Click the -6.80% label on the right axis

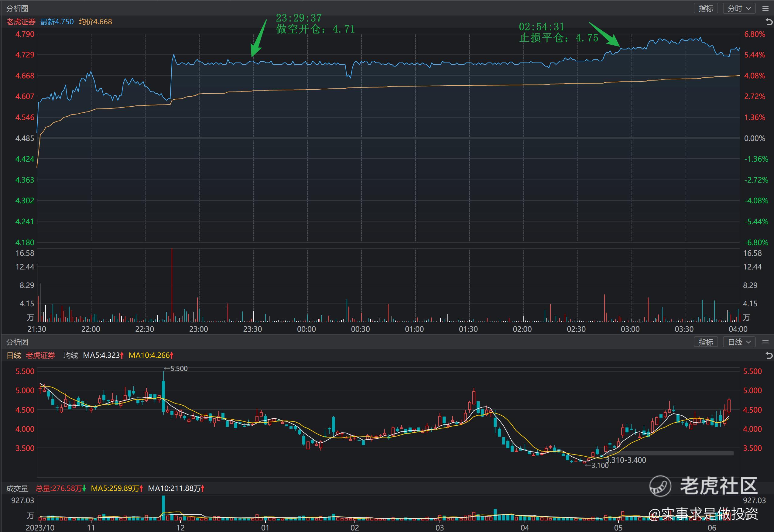click(x=756, y=243)
